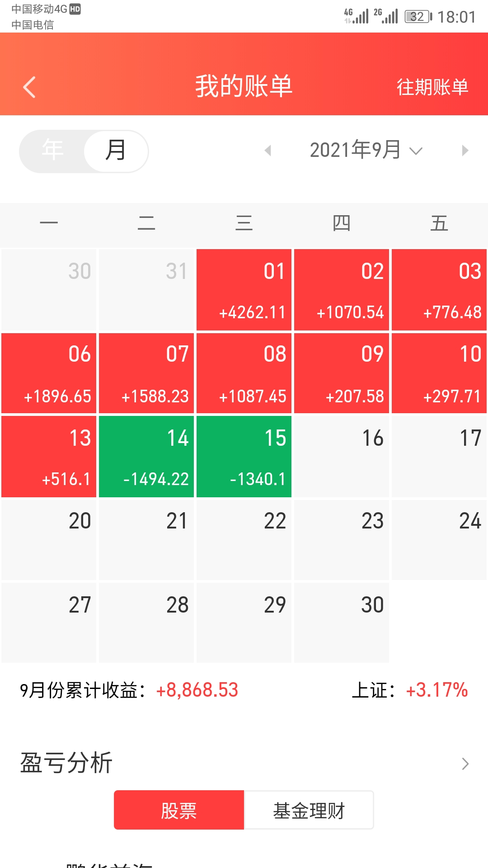The width and height of the screenshot is (488, 868).
Task: Switch the view toggle to 年
Action: [52, 151]
